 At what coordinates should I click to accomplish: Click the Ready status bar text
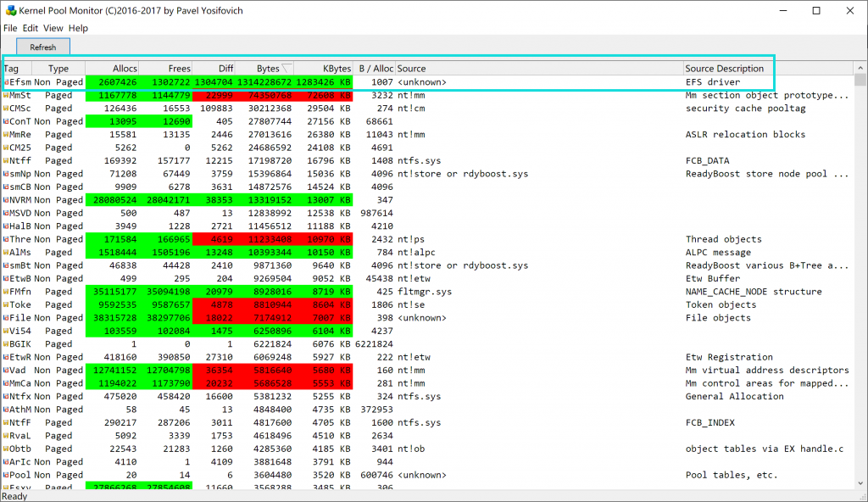coord(14,496)
